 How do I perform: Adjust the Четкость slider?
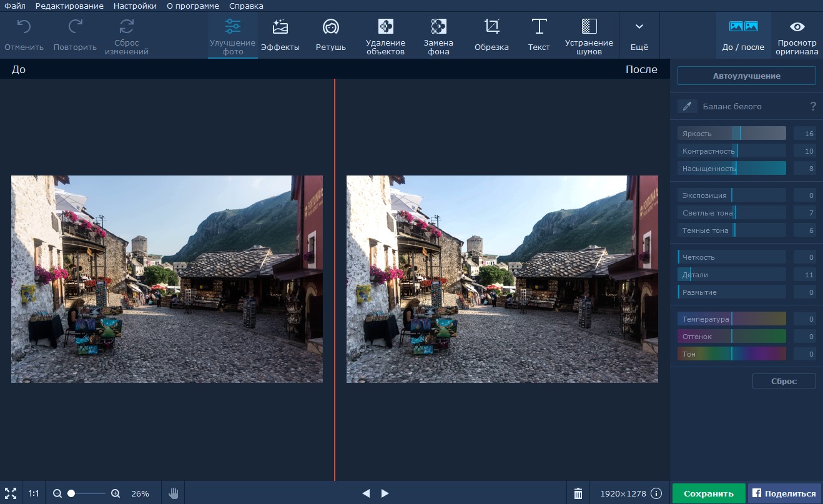[732, 257]
